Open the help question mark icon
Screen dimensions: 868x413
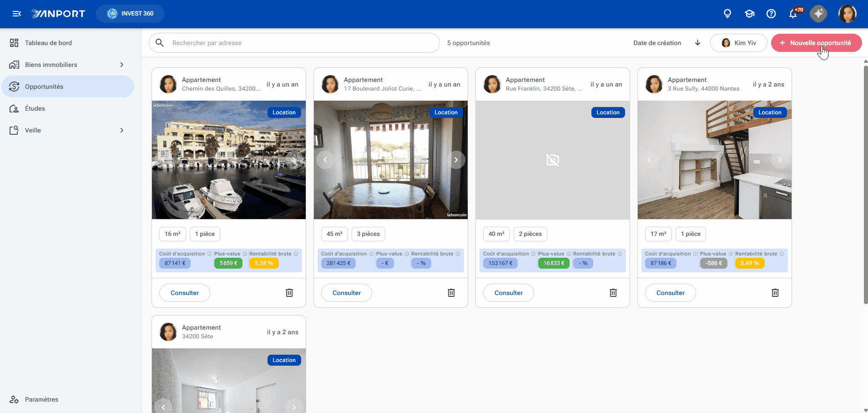coord(771,14)
